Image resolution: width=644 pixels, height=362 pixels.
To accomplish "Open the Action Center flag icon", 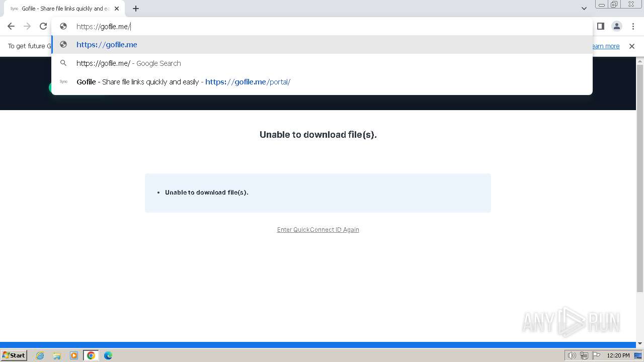I will [596, 355].
